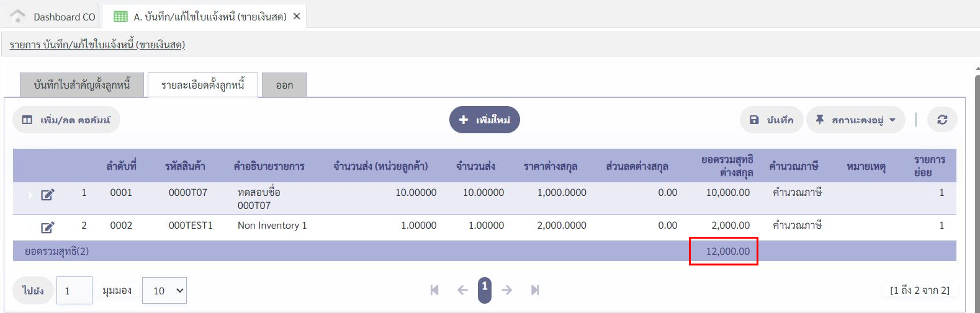Screen dimensions: 980x313
Task: Click the เพิ่มใหม่ button
Action: coord(484,120)
